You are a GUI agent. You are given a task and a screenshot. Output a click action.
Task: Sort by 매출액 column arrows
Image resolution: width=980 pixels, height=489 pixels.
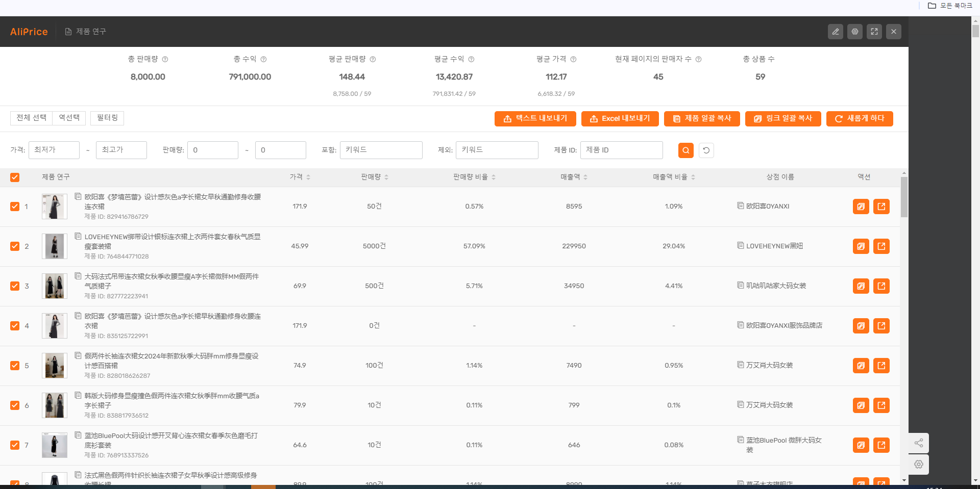point(585,177)
